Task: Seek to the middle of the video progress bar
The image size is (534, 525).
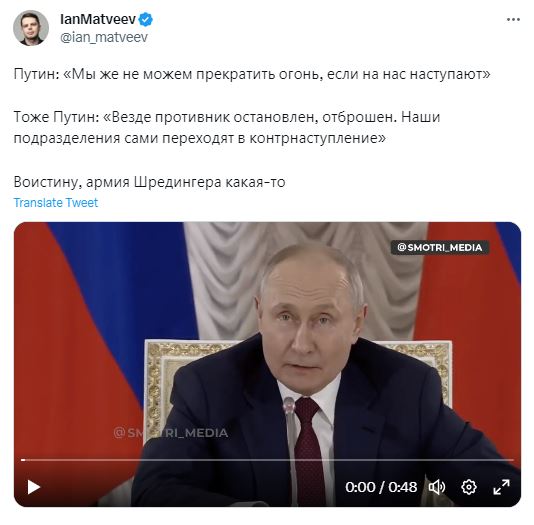Action: tap(267, 460)
